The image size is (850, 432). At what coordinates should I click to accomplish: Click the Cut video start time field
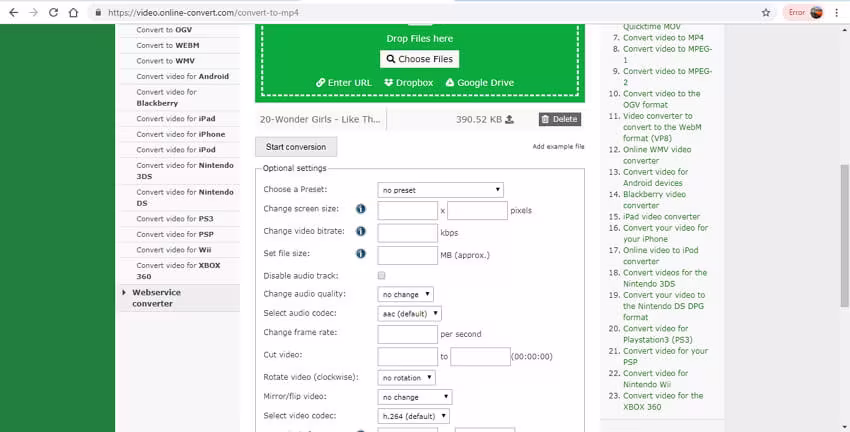408,357
